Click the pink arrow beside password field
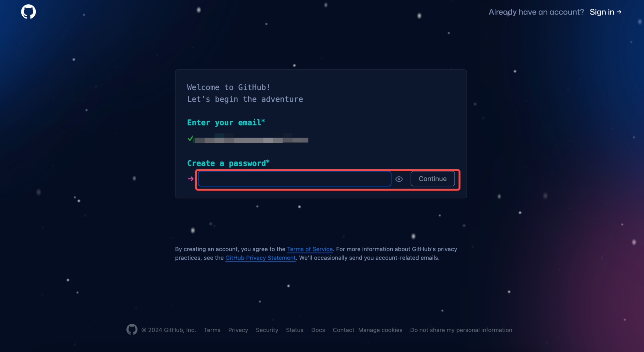Viewport: 644px width, 352px height. click(191, 179)
